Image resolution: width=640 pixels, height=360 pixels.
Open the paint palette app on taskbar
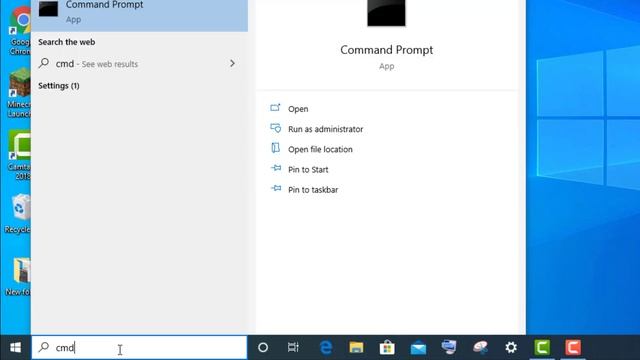(x=480, y=347)
